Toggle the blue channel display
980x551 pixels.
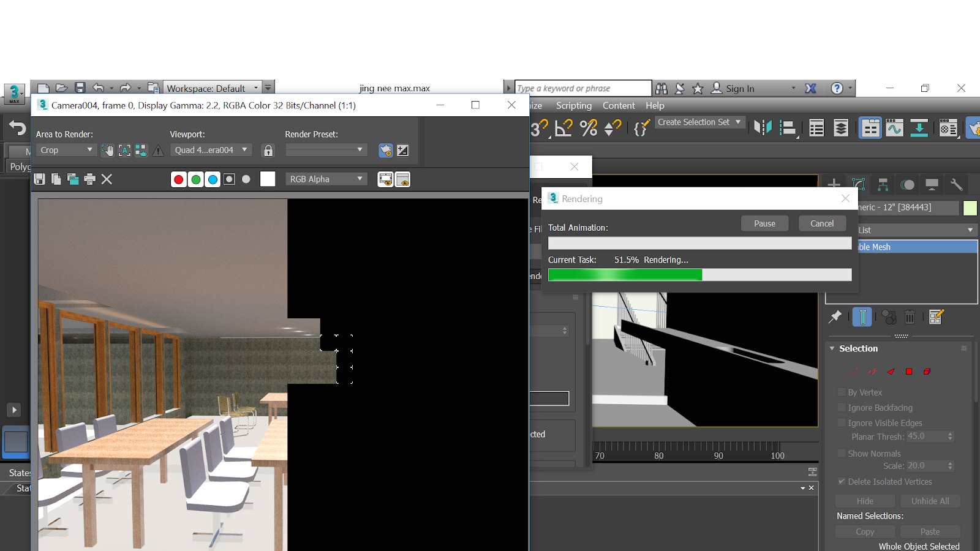click(213, 179)
